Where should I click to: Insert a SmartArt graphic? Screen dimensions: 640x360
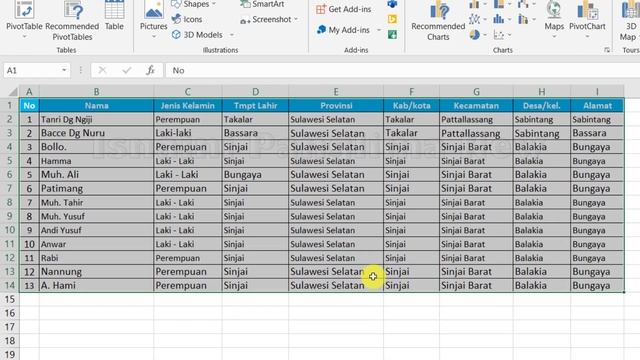pyautogui.click(x=262, y=4)
